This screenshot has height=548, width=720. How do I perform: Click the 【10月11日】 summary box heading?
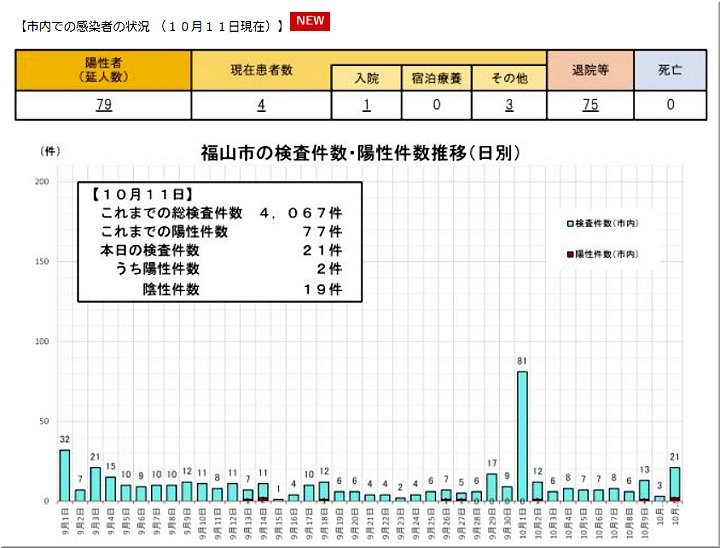coord(140,195)
